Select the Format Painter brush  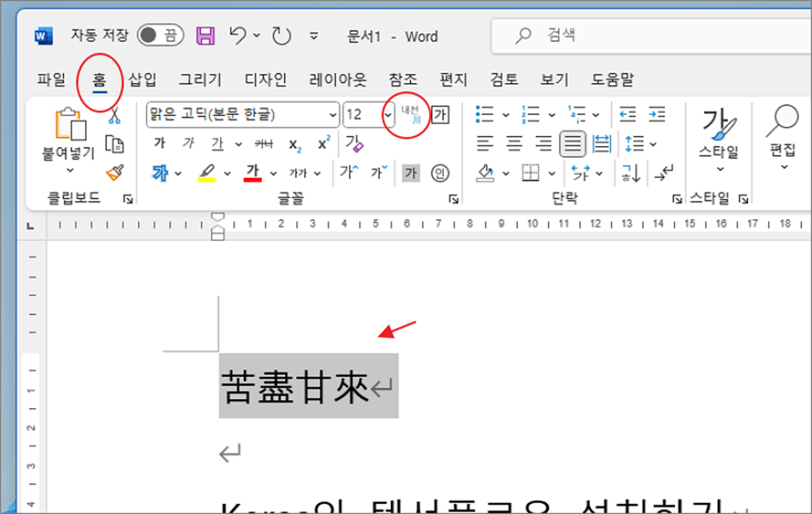(x=115, y=173)
